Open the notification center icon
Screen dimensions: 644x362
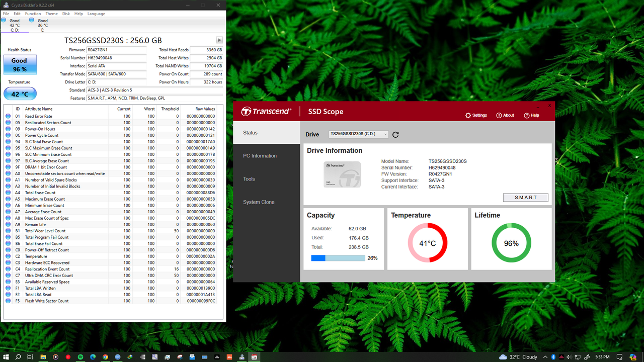(x=619, y=357)
